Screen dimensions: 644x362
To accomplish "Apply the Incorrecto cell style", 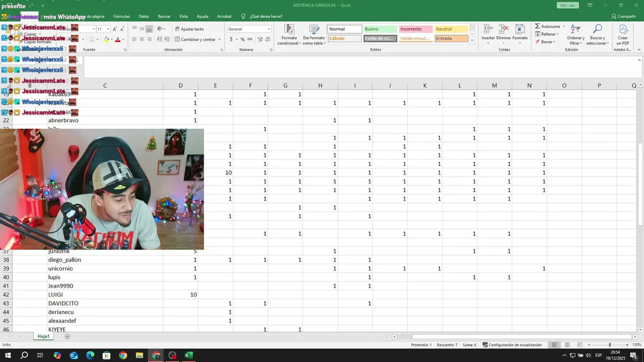I will coord(416,29).
